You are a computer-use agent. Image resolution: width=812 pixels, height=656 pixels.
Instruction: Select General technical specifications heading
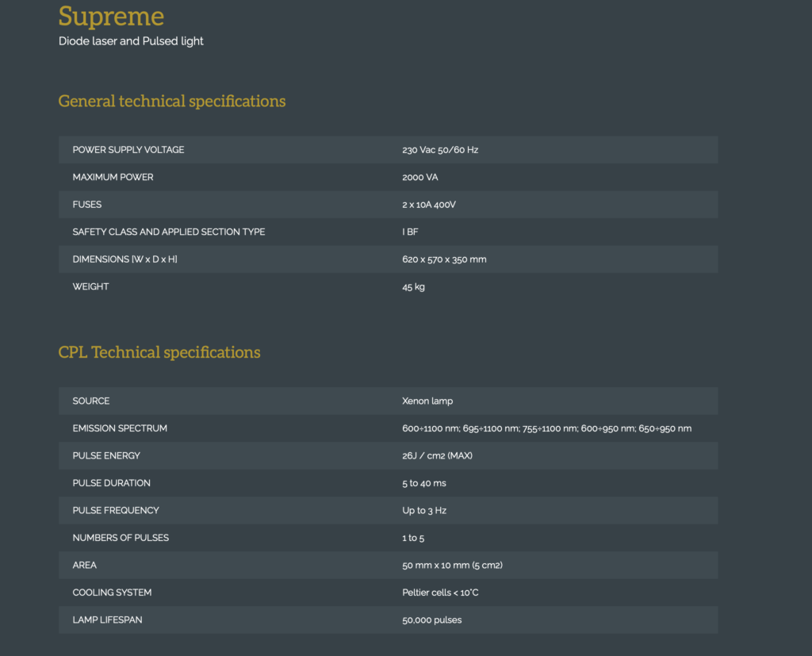point(172,102)
